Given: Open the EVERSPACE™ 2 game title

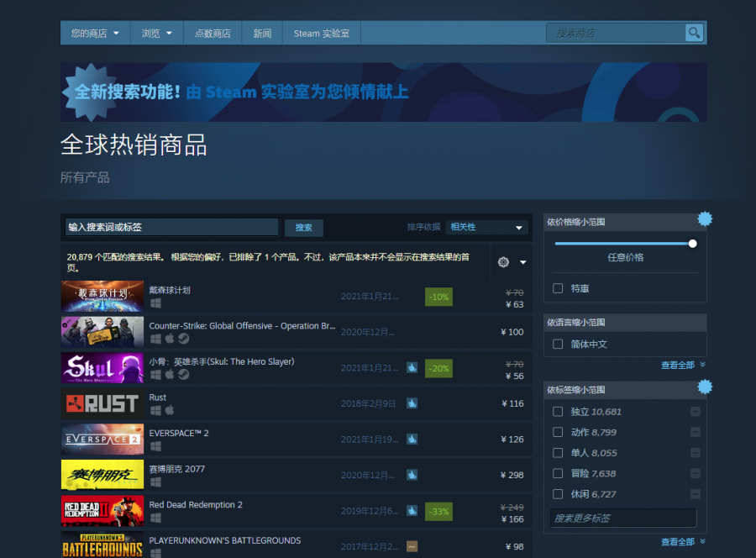Looking at the screenshot, I should pyautogui.click(x=179, y=433).
